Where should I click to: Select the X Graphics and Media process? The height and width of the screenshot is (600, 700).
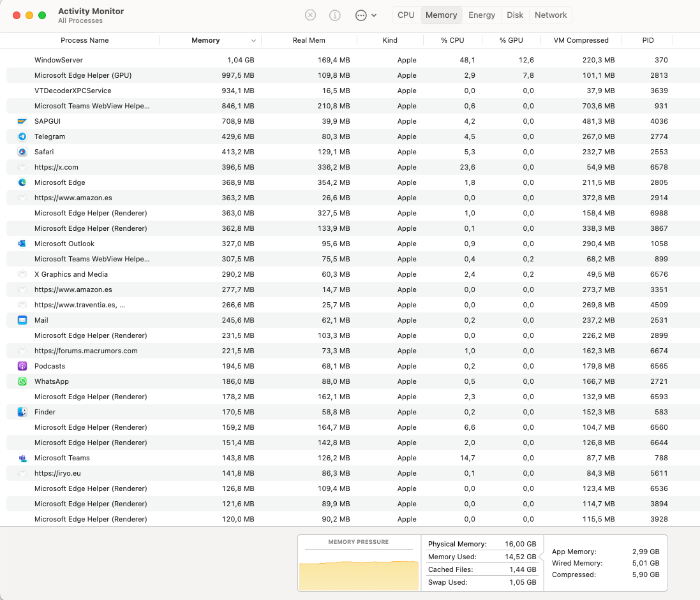(x=71, y=274)
